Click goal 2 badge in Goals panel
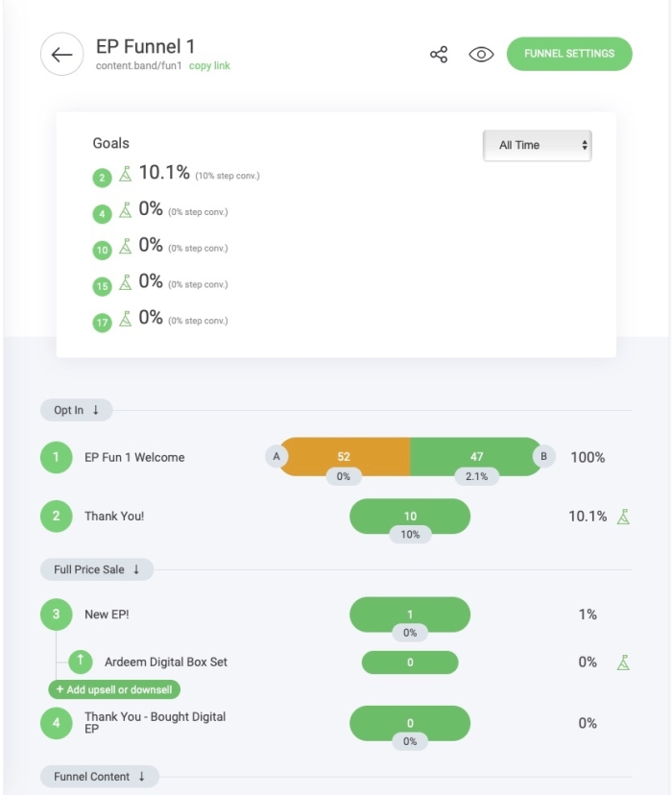The height and width of the screenshot is (795, 672). point(102,178)
